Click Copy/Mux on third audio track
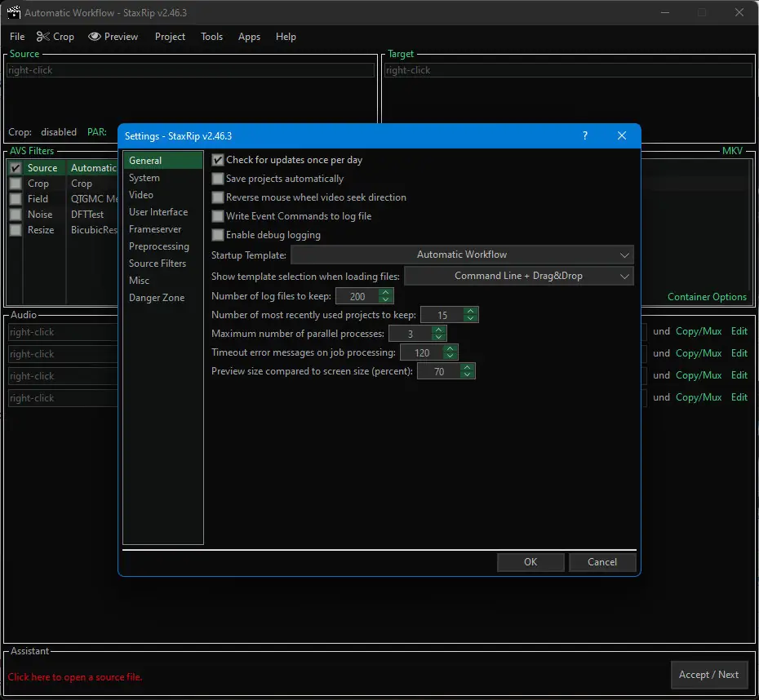Screen dimensions: 759x700 pos(699,375)
